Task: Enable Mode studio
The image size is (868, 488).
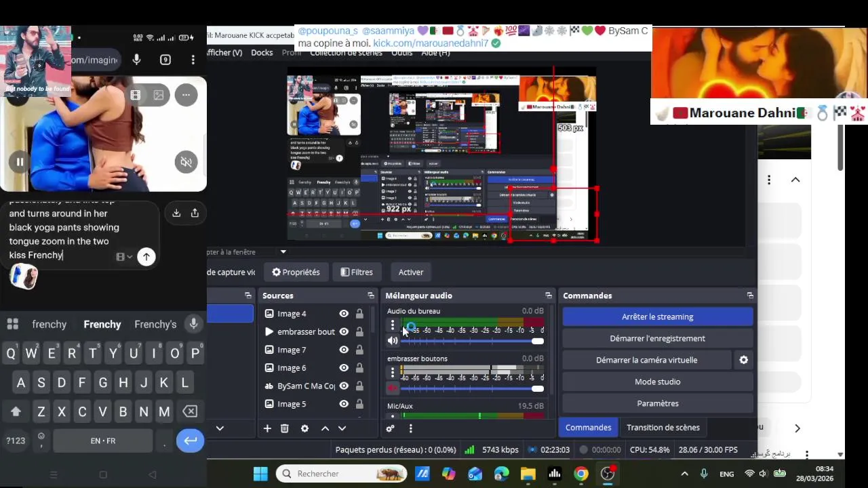Action: (x=658, y=382)
